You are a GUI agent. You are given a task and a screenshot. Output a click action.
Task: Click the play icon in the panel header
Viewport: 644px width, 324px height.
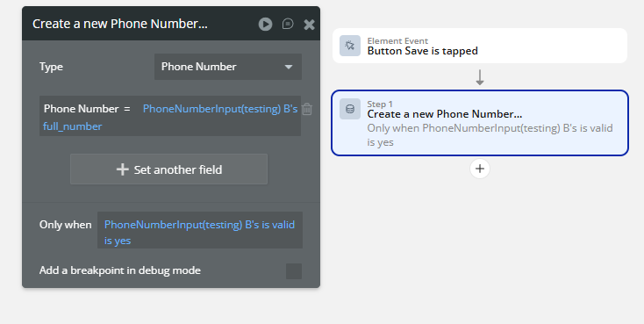coord(265,25)
